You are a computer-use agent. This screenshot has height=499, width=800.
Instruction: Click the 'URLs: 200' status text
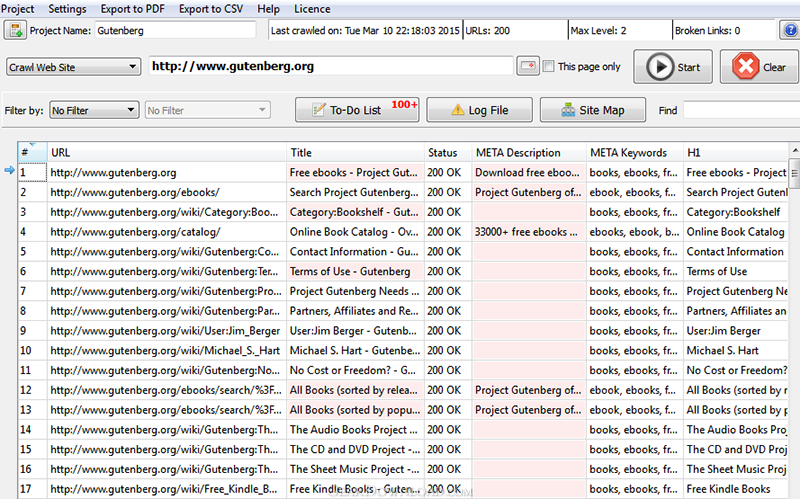tap(488, 31)
